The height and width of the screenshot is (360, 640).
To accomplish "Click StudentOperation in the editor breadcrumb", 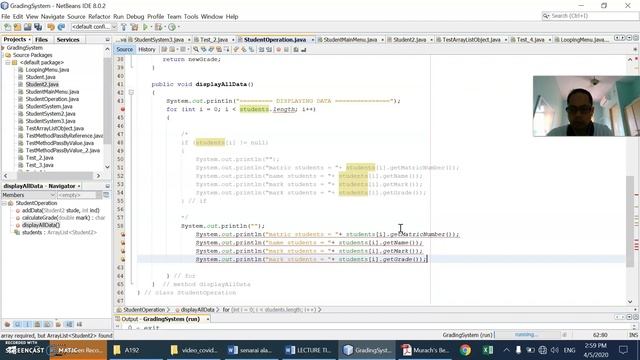I will (x=144, y=310).
